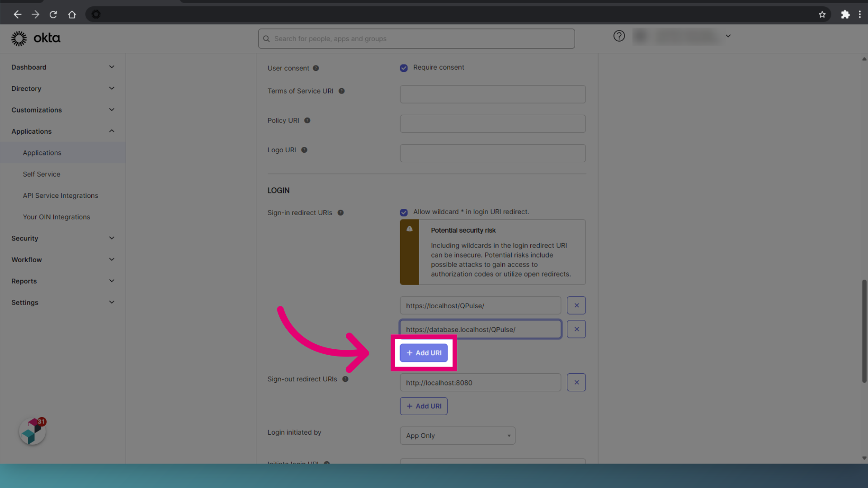Click the LOGIN section heading
Viewport: 868px width, 488px height.
click(x=278, y=191)
